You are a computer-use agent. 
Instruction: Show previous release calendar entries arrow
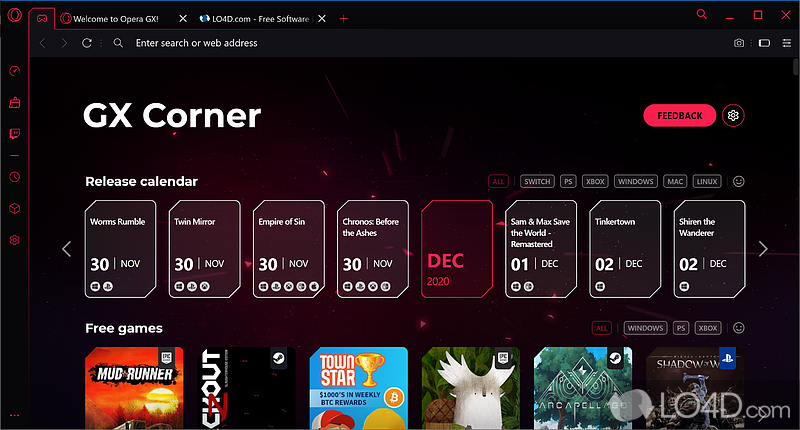[x=66, y=249]
